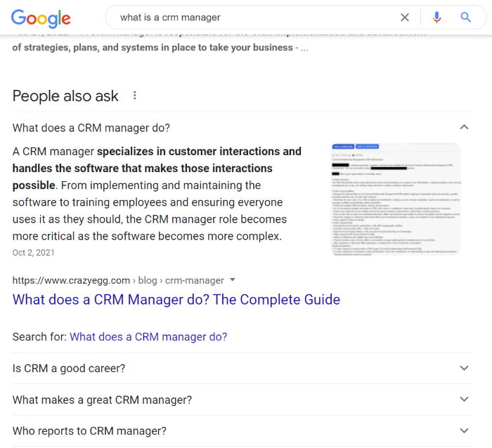Screen dimensions: 492x448
Task: Click the Google logo
Action: pyautogui.click(x=41, y=18)
